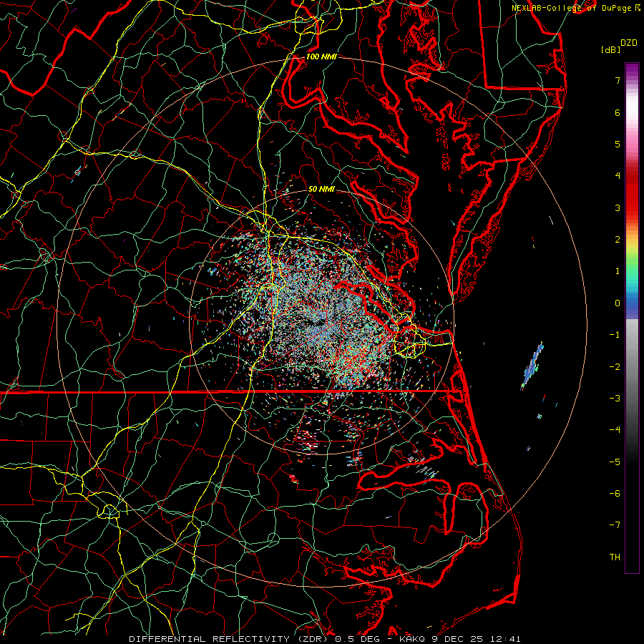Select the -2 value on the dB scale
644x644 pixels.
pos(615,366)
